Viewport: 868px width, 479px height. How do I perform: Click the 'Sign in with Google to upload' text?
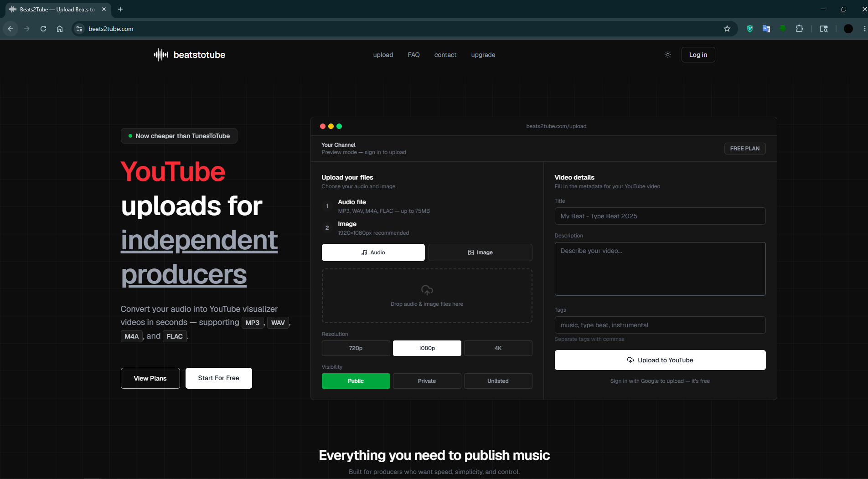point(660,381)
